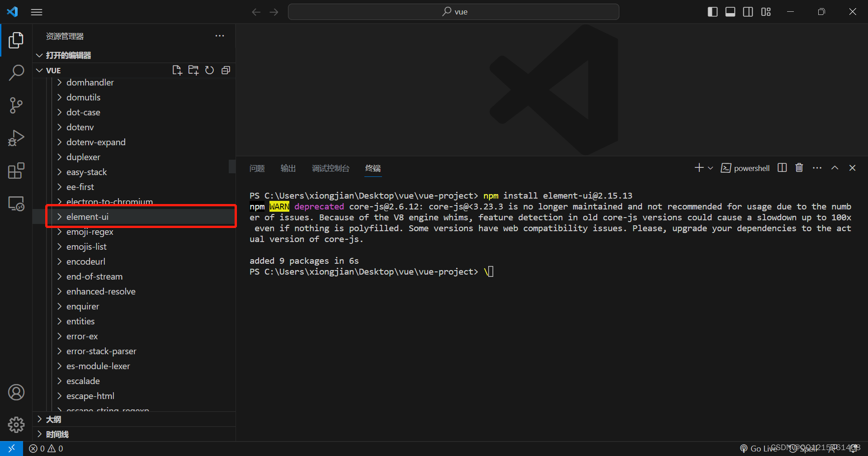Toggle the secondary side bar layout icon
The image size is (868, 456).
(x=748, y=12)
